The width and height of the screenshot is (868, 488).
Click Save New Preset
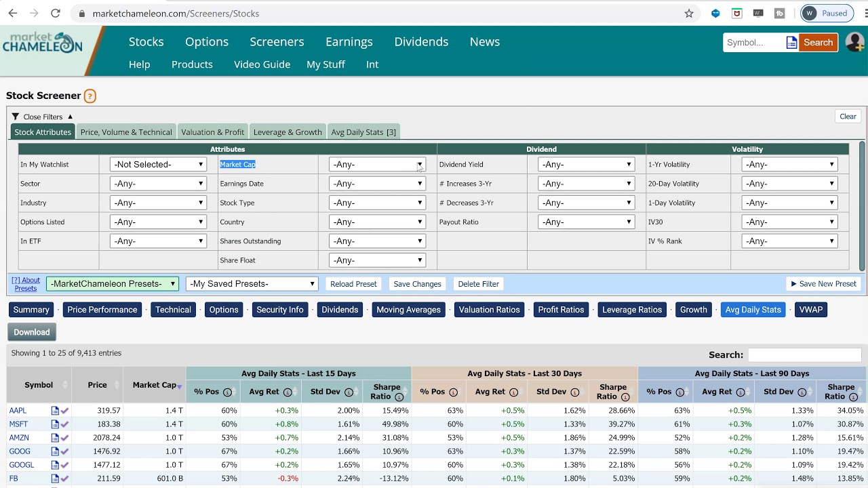(x=823, y=284)
